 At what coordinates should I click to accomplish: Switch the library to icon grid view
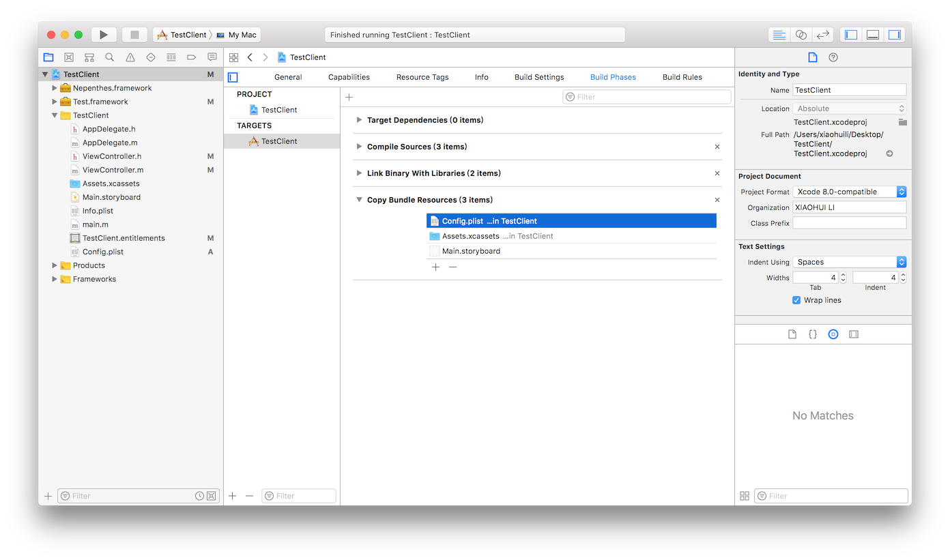coord(745,496)
